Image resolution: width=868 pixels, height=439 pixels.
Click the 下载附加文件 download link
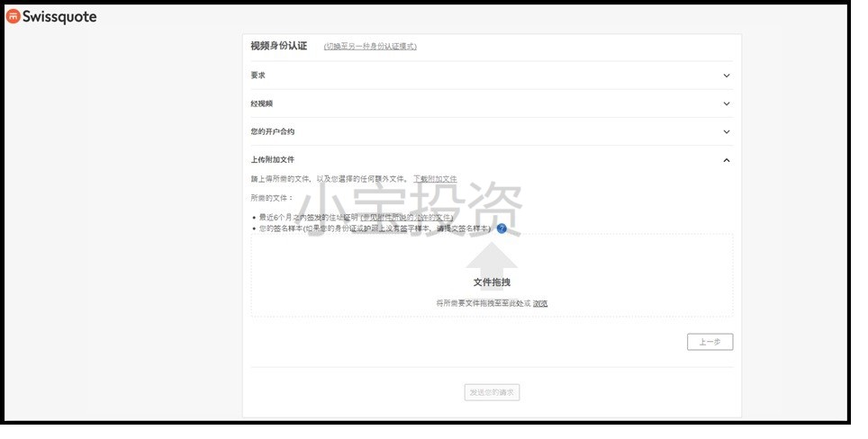click(x=435, y=179)
